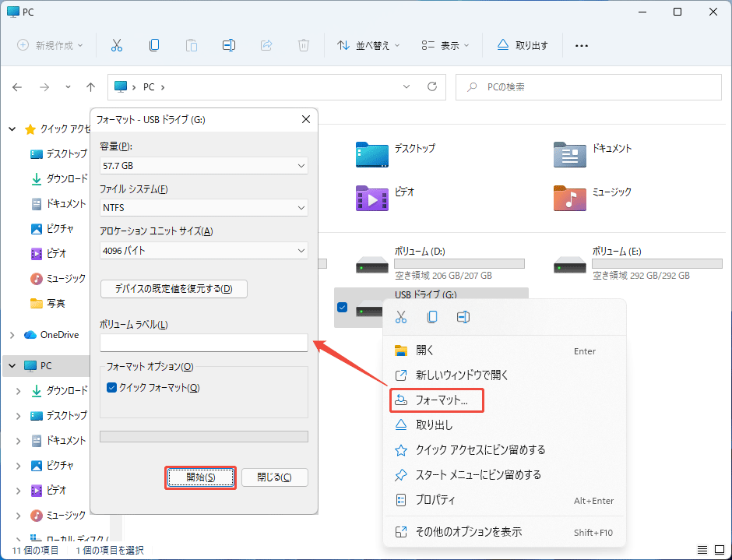Click the Copy icon in the toolbar
Viewport: 732px width, 560px height.
(x=154, y=44)
